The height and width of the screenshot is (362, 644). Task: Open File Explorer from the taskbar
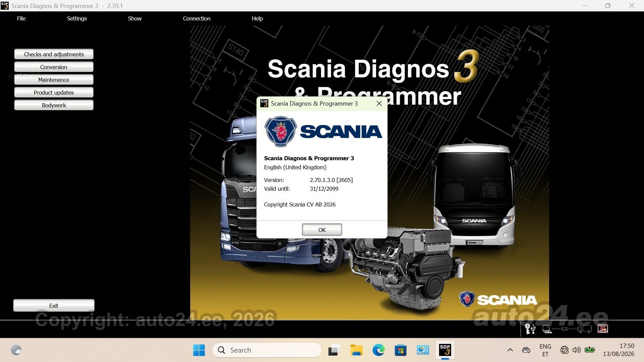coord(356,350)
